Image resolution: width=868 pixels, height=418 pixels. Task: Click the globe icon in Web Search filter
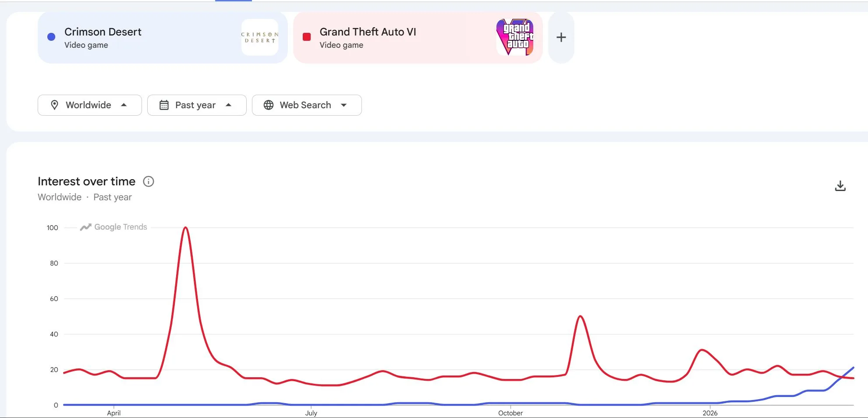tap(268, 105)
